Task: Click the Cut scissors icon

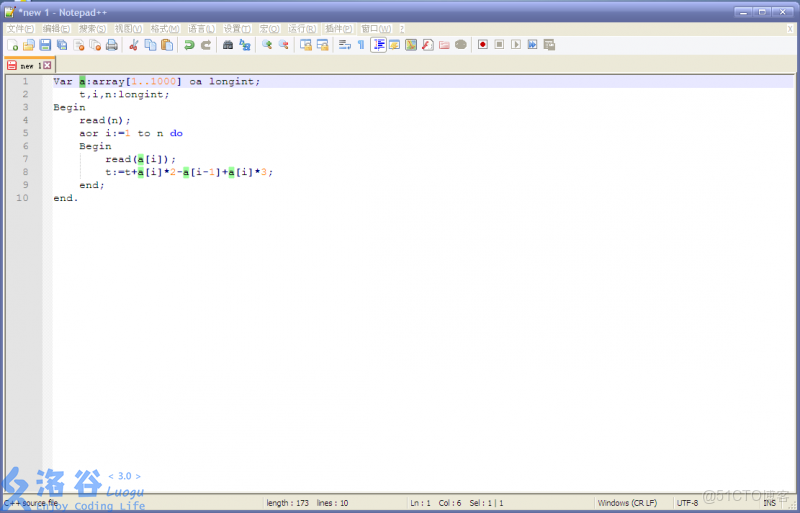Action: (133, 45)
